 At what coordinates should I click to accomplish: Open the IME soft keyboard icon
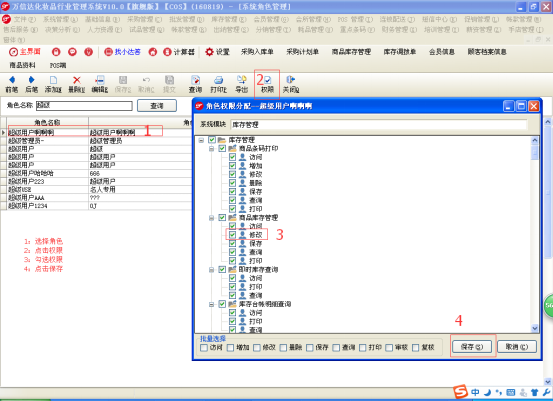pos(511,392)
